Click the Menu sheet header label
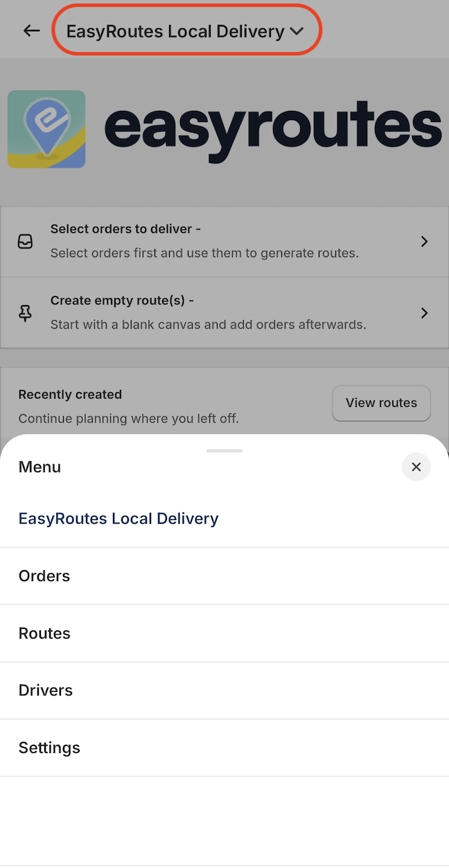The image size is (449, 868). [x=39, y=467]
